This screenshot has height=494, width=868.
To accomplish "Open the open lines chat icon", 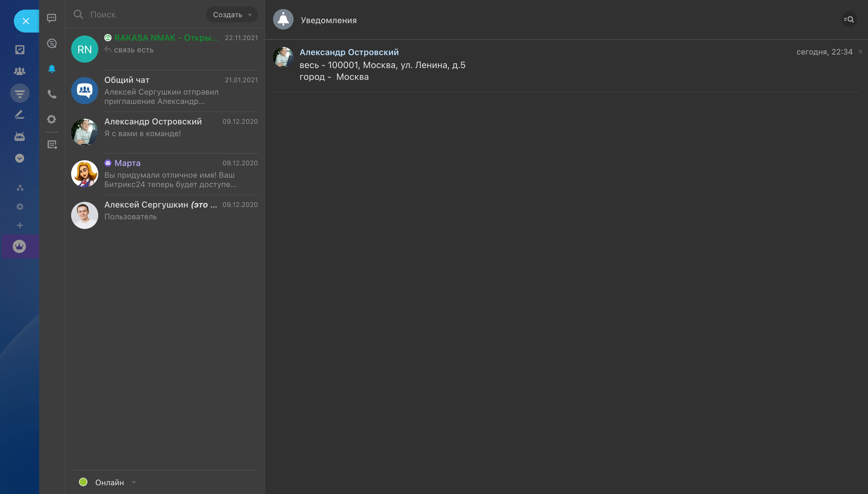I will point(52,43).
